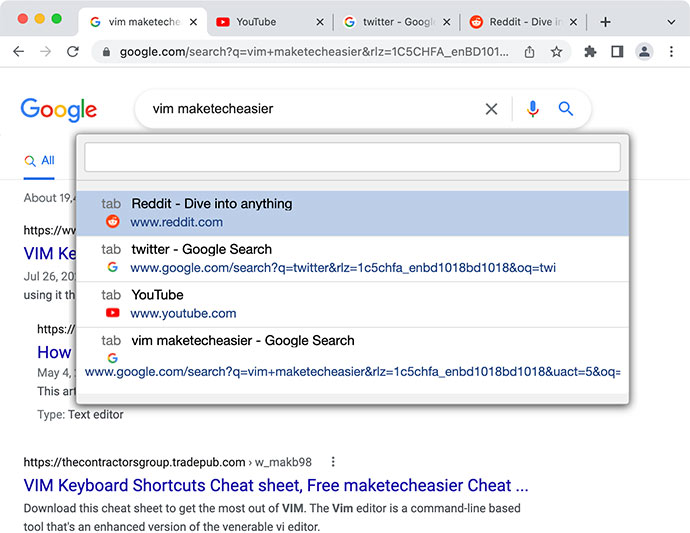Expand the tab search chevron
The height and width of the screenshot is (533, 690).
click(671, 22)
